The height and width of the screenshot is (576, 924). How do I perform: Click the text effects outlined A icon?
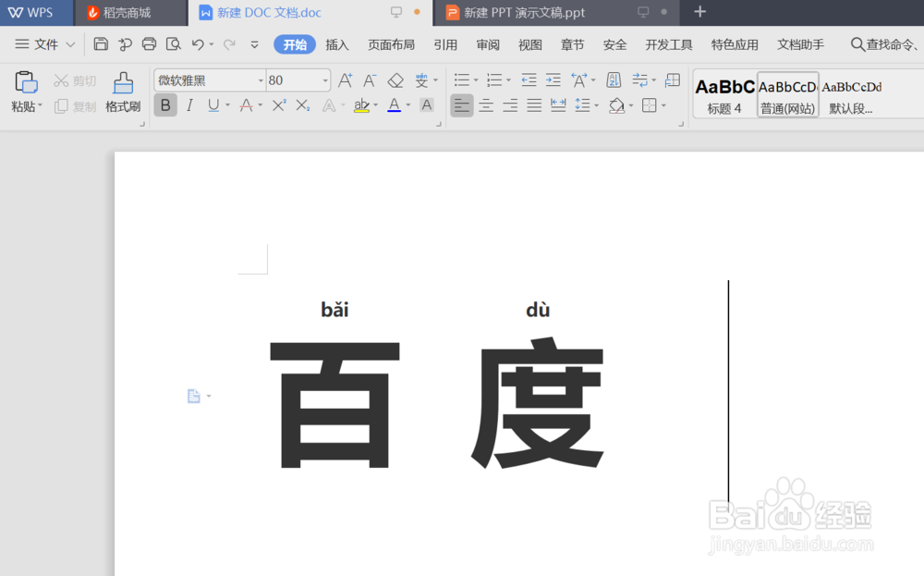(x=329, y=105)
